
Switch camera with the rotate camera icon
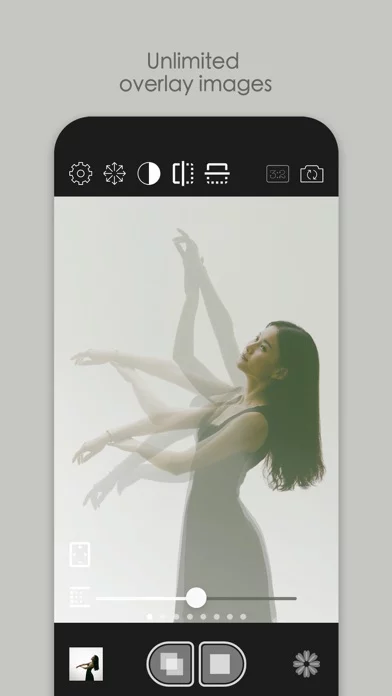click(312, 174)
